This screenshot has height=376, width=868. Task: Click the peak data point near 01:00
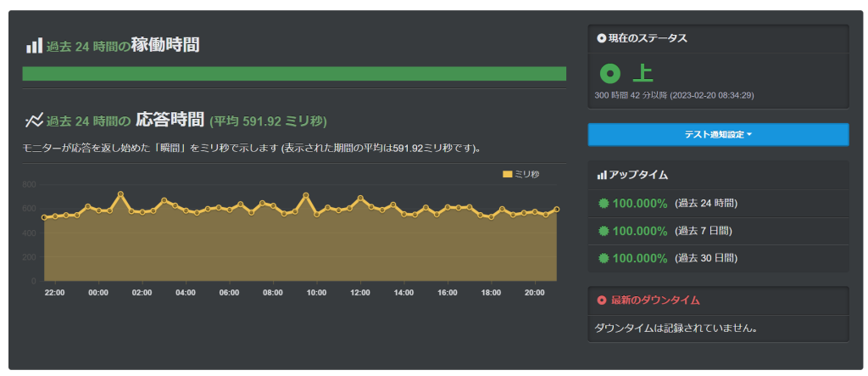coord(120,194)
